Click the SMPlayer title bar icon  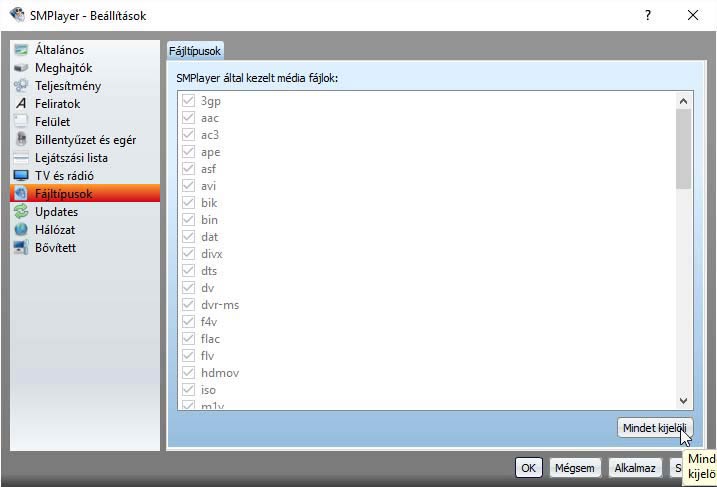click(17, 15)
